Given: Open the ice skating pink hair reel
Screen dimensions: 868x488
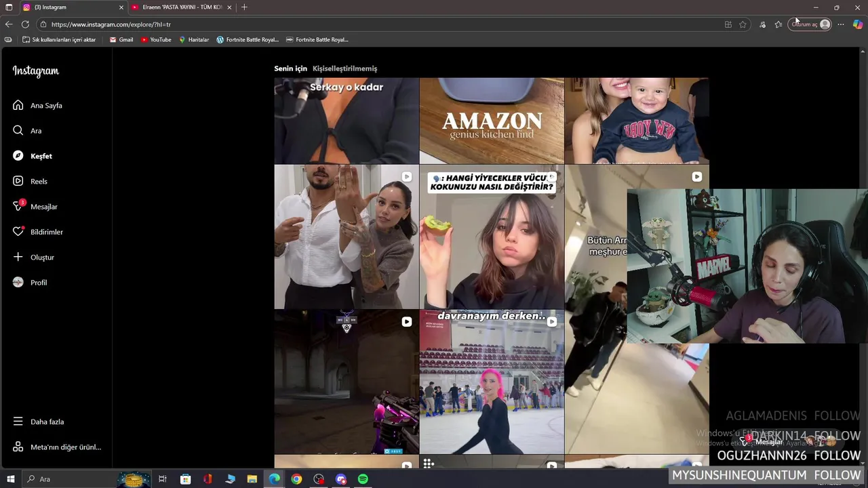Looking at the screenshot, I should (x=492, y=382).
